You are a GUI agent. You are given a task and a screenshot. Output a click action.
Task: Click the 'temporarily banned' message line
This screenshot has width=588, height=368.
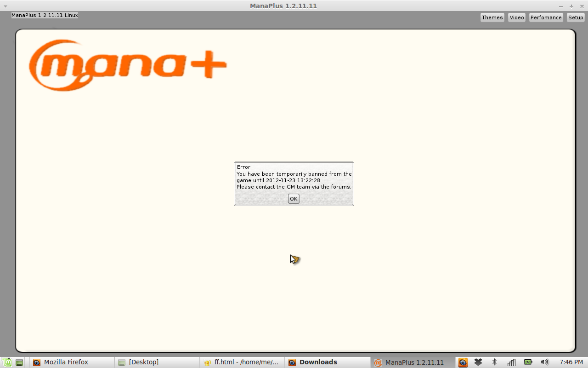click(294, 174)
